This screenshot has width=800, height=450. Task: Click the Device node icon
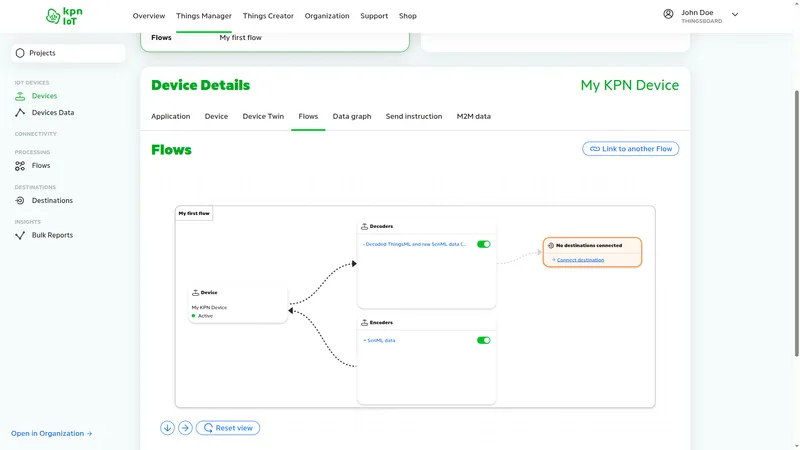195,292
